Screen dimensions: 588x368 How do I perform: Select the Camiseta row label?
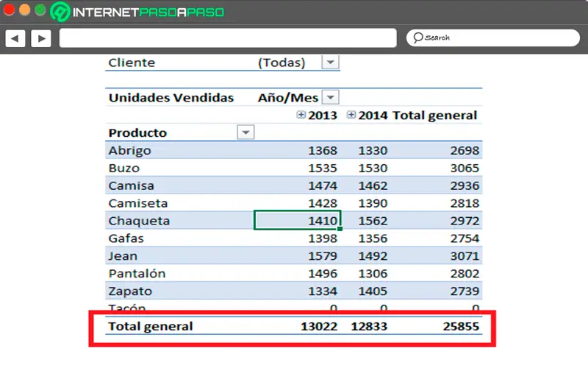138,203
